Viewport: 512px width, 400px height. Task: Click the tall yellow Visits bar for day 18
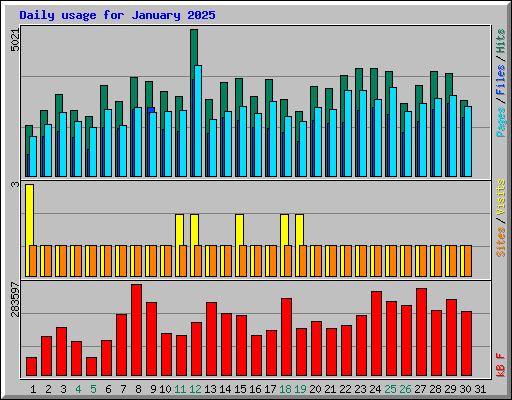coord(284,229)
